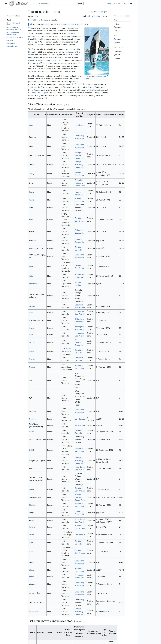
Task: Sort table by Age column arrows
Action: pos(124,115)
